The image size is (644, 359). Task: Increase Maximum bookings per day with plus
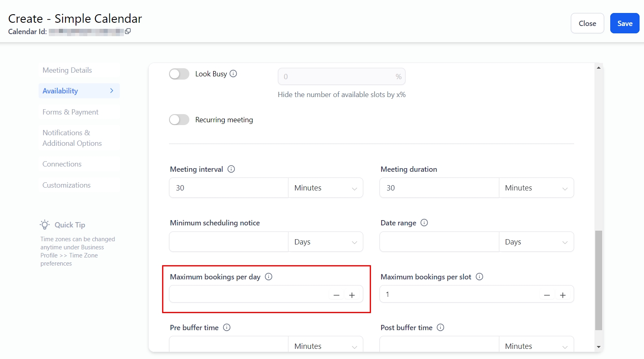coord(352,295)
